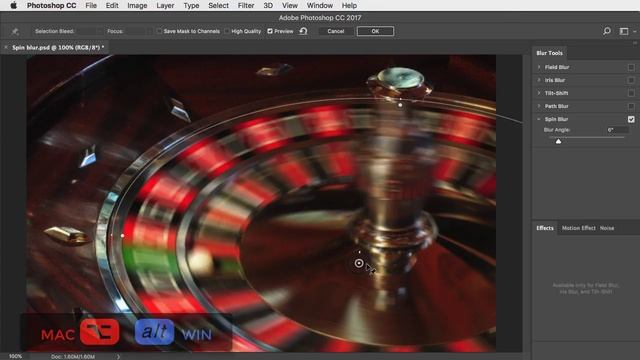
Task: Open the Layer menu
Action: [x=165, y=5]
